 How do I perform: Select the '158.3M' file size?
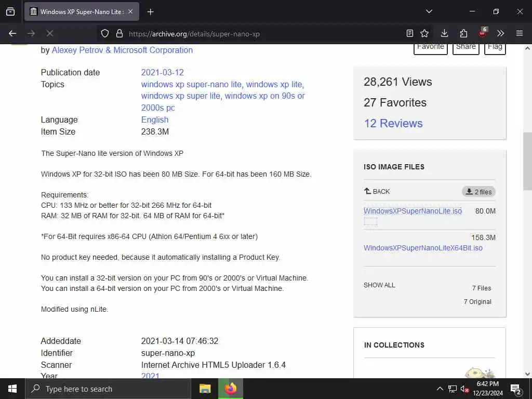pos(484,237)
